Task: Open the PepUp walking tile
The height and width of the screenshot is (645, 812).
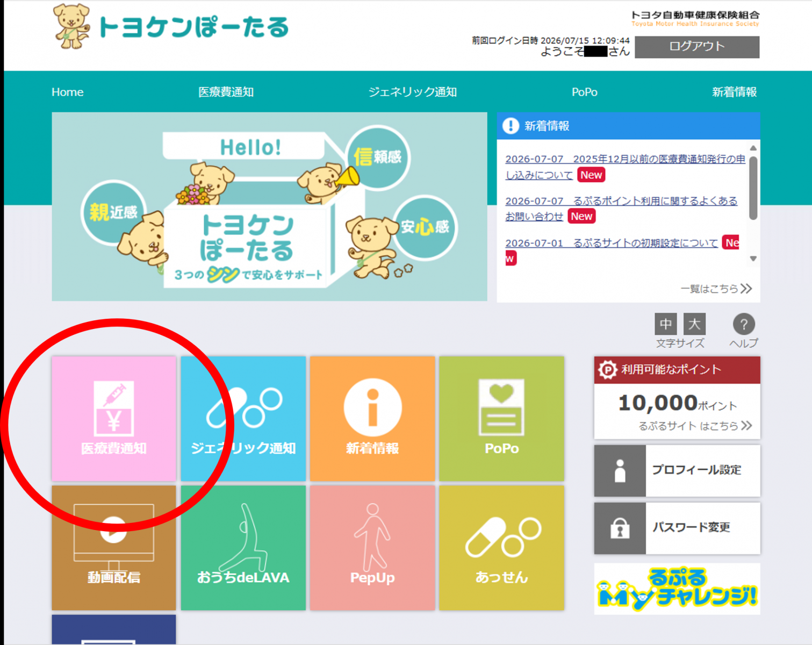Action: (x=372, y=548)
